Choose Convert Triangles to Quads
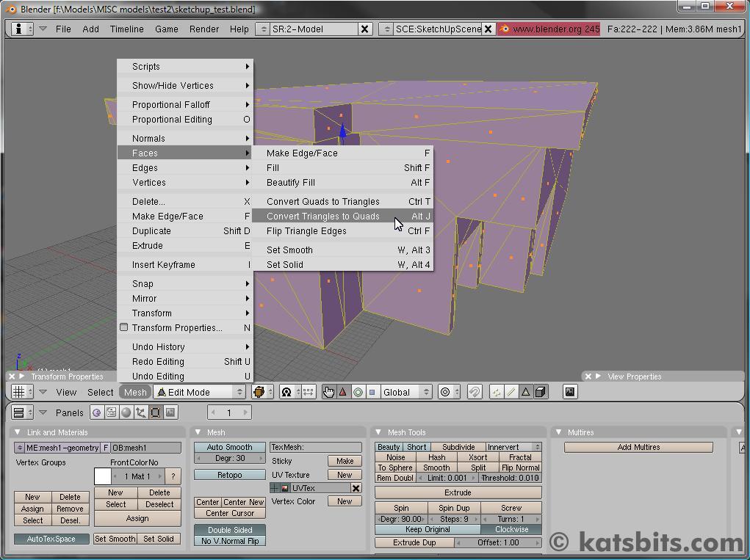This screenshot has height=560, width=750. tap(342, 216)
